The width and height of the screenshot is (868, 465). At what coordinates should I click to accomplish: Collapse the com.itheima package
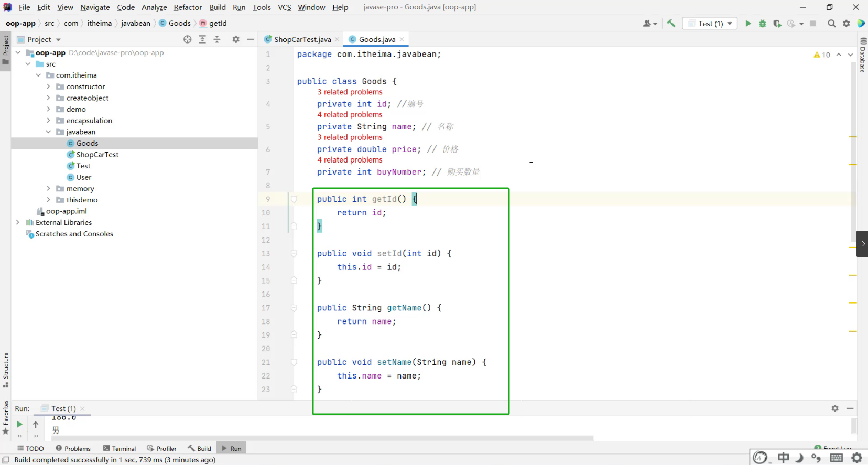point(38,75)
